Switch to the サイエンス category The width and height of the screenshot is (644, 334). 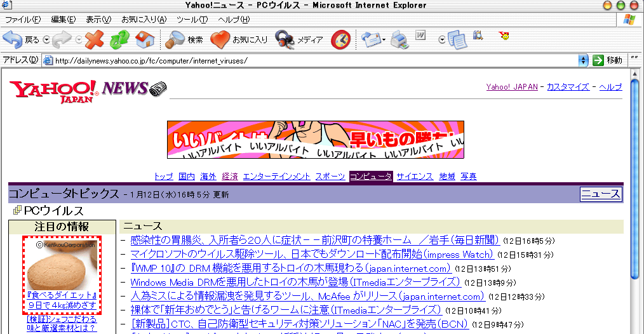pos(415,177)
